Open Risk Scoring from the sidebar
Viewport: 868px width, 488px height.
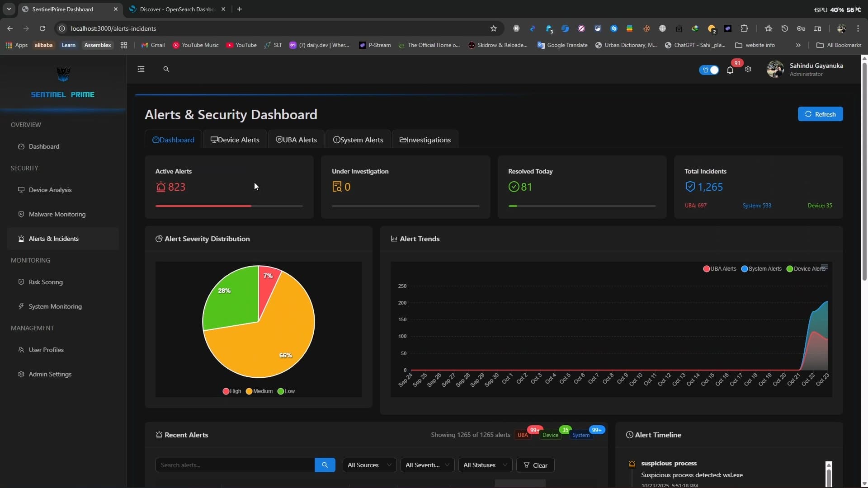click(x=46, y=282)
